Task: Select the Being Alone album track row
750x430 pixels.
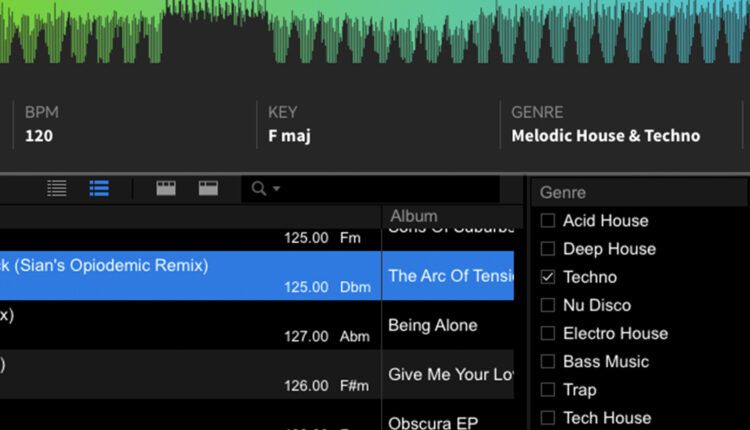Action: coord(257,325)
